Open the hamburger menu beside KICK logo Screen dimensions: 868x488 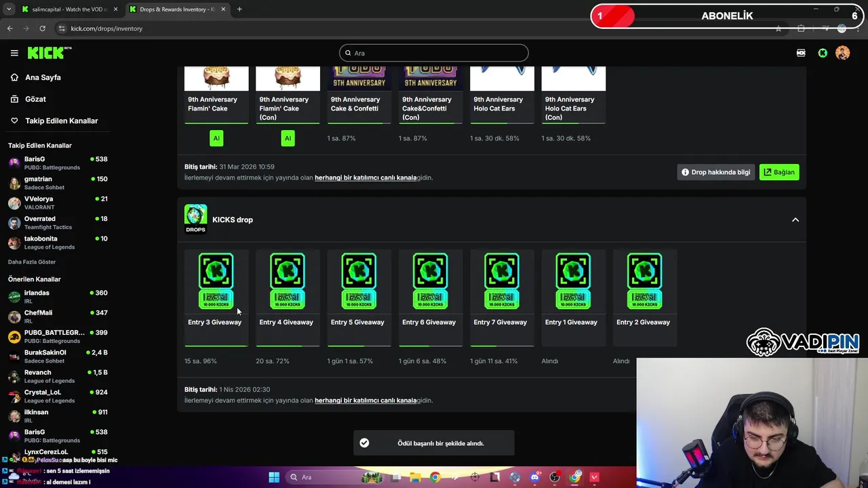14,53
